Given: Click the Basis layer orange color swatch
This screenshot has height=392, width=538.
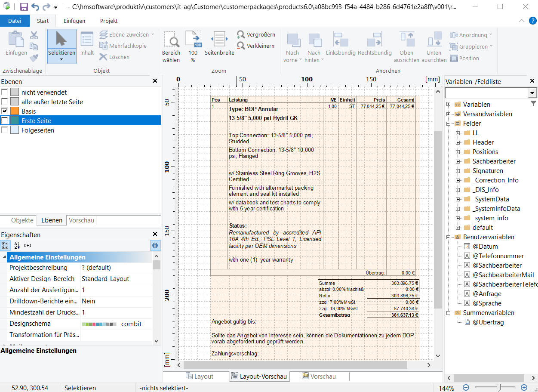Looking at the screenshot, I should (15, 111).
